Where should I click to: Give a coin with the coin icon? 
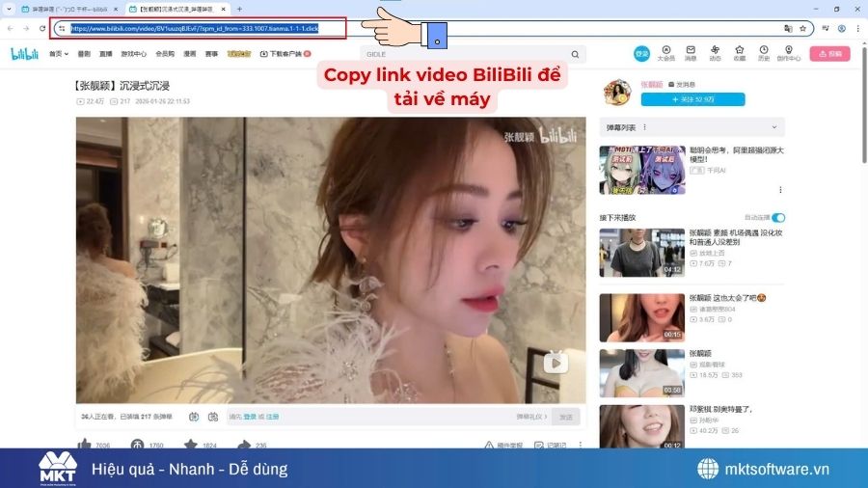click(137, 444)
